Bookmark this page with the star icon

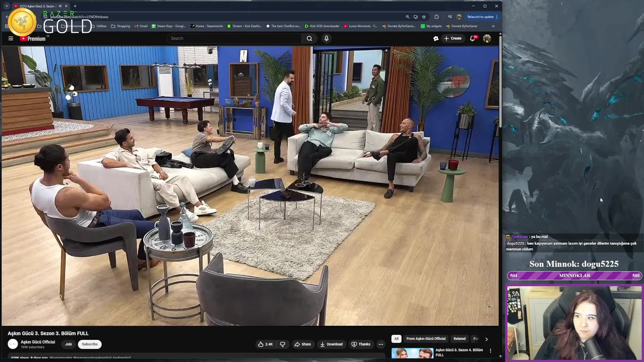[x=424, y=17]
